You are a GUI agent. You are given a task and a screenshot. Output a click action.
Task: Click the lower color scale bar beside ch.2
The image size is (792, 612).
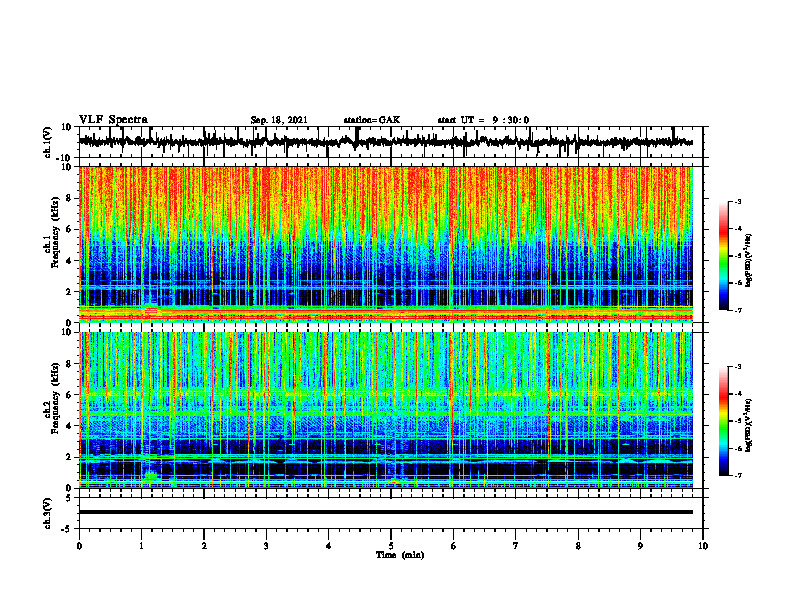click(x=724, y=421)
